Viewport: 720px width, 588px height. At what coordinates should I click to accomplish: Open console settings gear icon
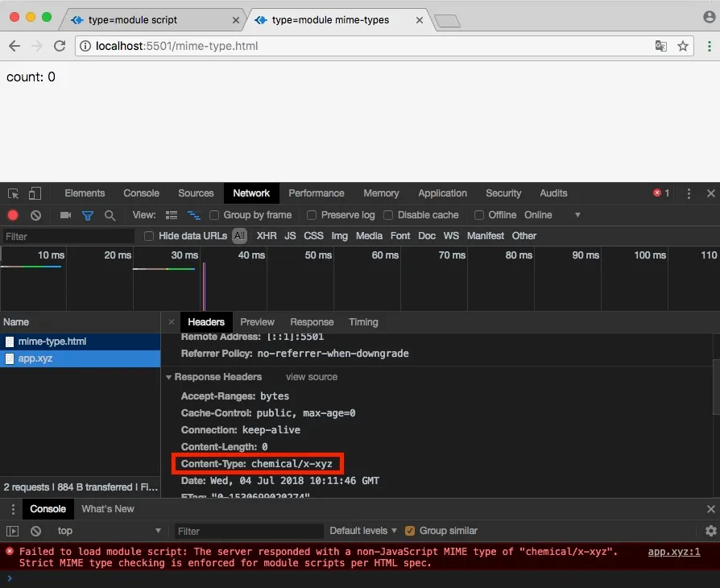click(x=710, y=531)
